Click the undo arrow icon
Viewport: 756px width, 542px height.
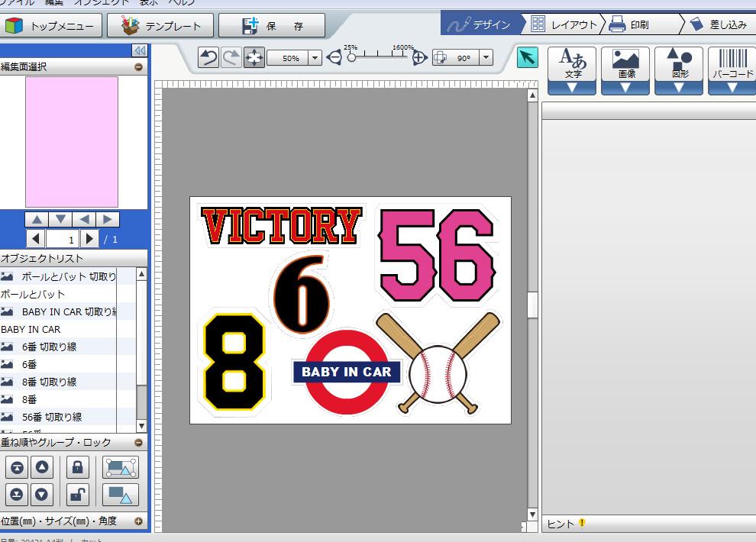(x=208, y=58)
